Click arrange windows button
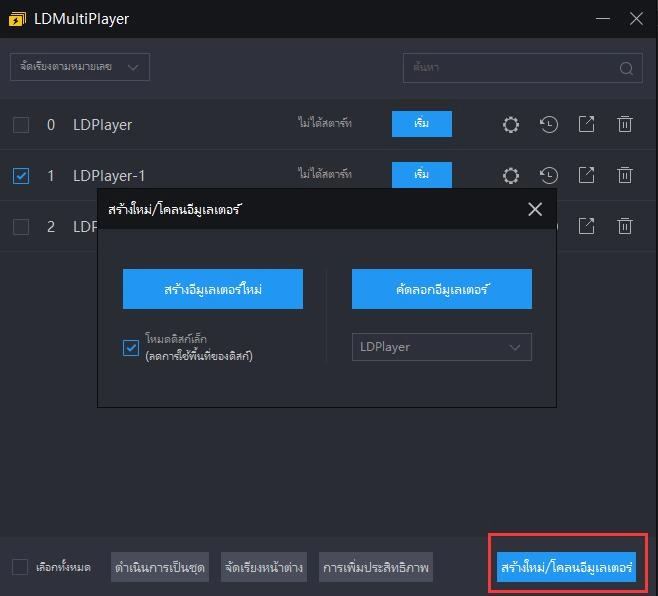 click(x=264, y=567)
